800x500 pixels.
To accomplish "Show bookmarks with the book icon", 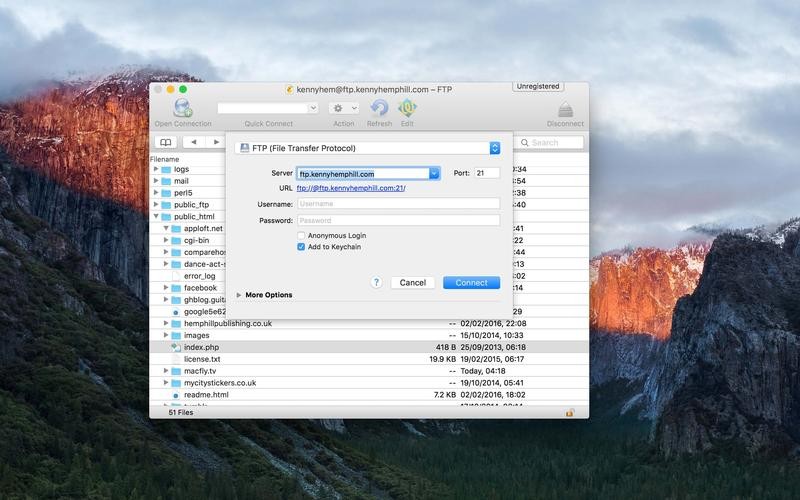I will click(x=165, y=142).
